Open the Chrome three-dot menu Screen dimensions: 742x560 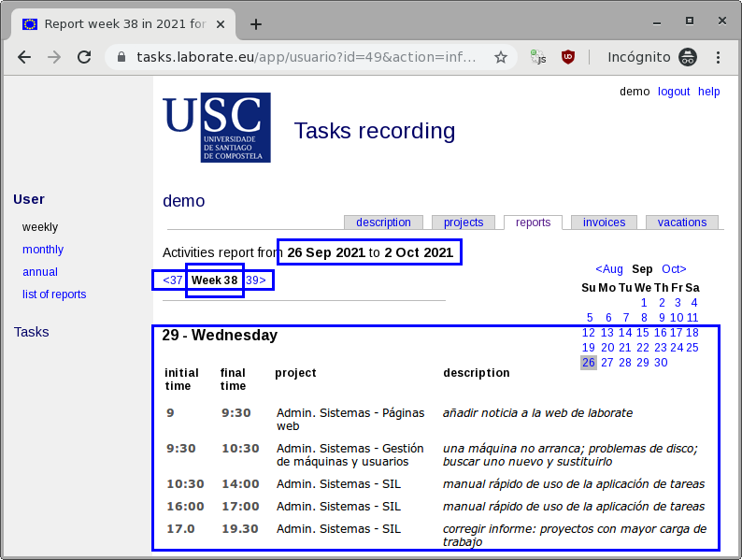(x=718, y=57)
